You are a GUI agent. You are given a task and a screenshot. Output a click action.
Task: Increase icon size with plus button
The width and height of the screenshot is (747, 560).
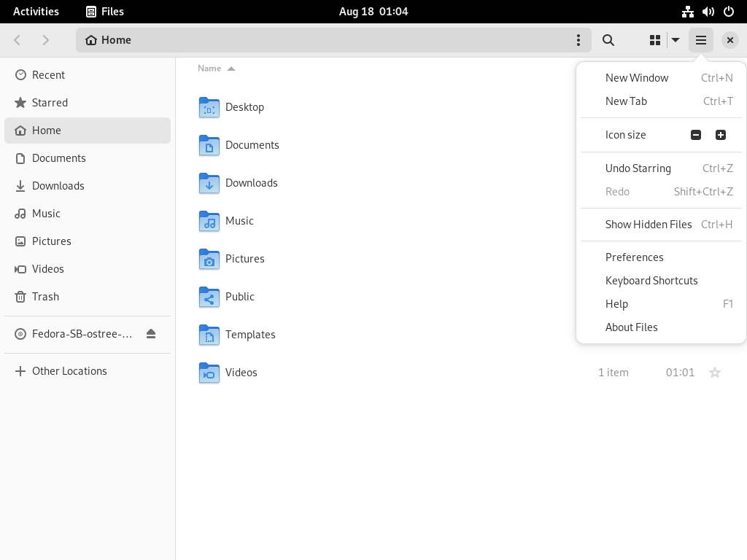[720, 135]
